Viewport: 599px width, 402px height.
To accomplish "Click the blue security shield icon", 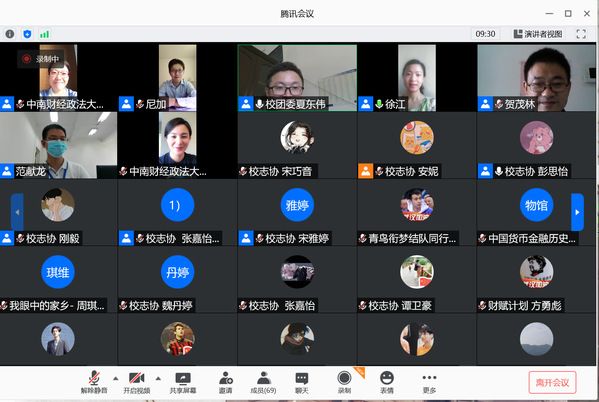I will [28, 34].
